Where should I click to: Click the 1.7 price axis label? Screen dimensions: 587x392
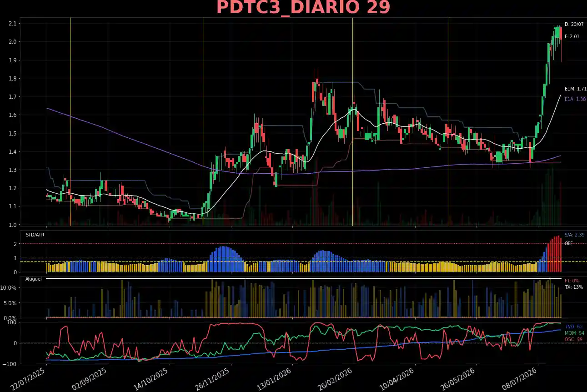(x=12, y=97)
